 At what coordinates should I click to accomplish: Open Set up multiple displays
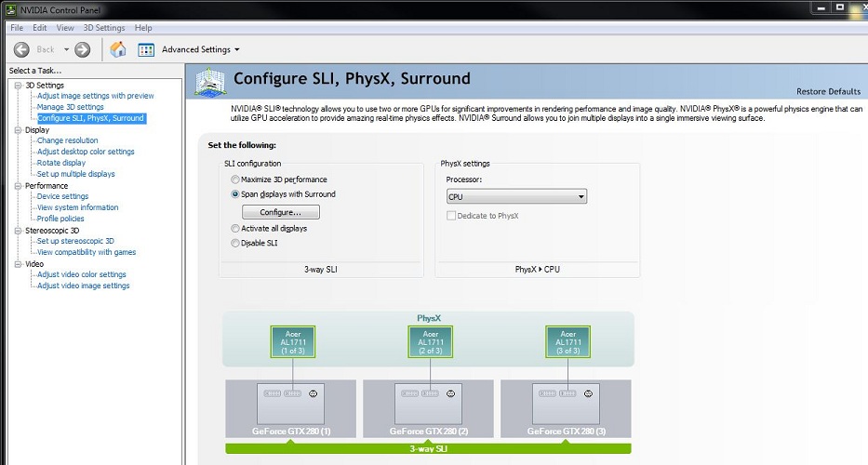[x=76, y=174]
